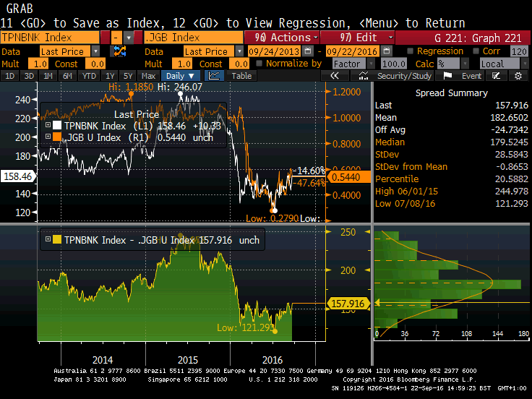Enable the Regression checkbox
The image size is (532, 399).
coord(410,51)
